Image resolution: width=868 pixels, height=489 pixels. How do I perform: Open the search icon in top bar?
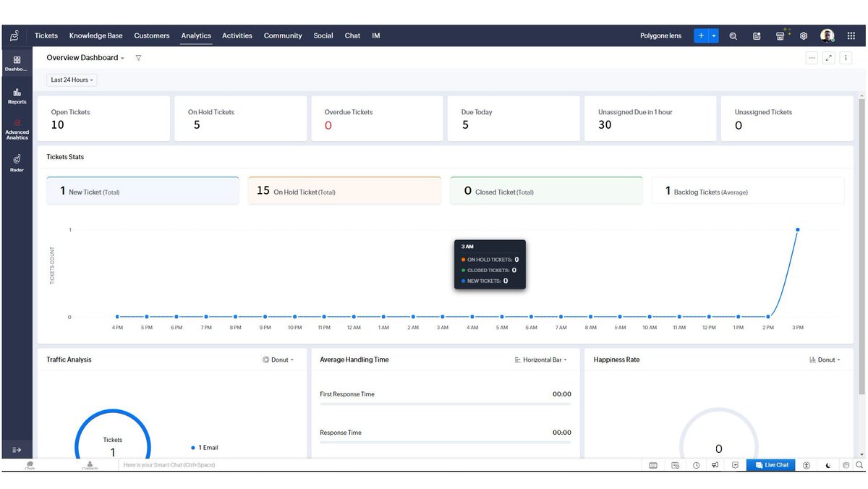[x=733, y=36]
